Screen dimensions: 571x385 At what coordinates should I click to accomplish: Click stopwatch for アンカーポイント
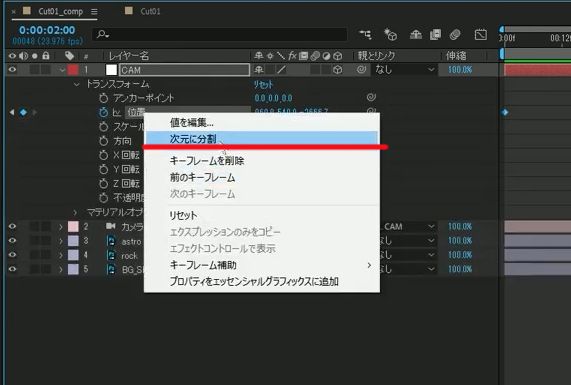(104, 98)
